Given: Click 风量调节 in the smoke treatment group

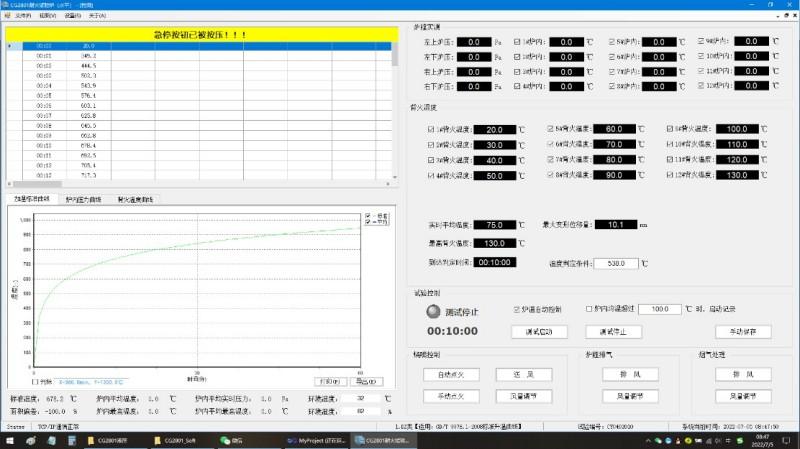Looking at the screenshot, I should 743,396.
